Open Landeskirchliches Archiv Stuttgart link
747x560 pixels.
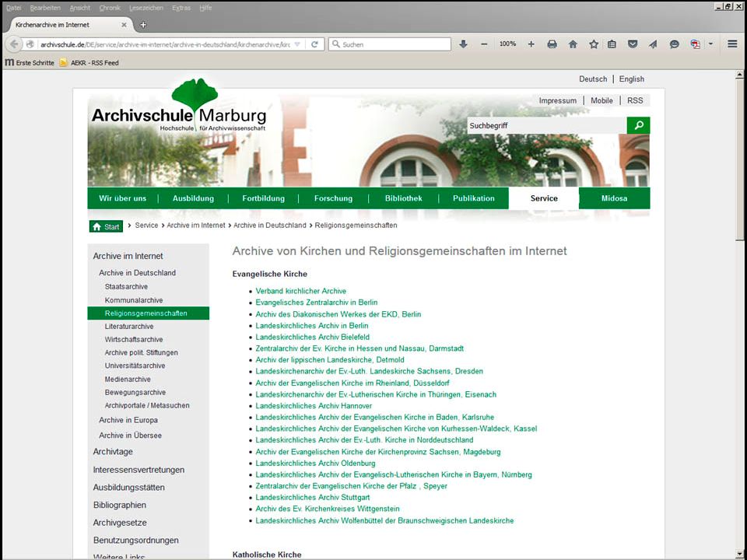tap(313, 497)
